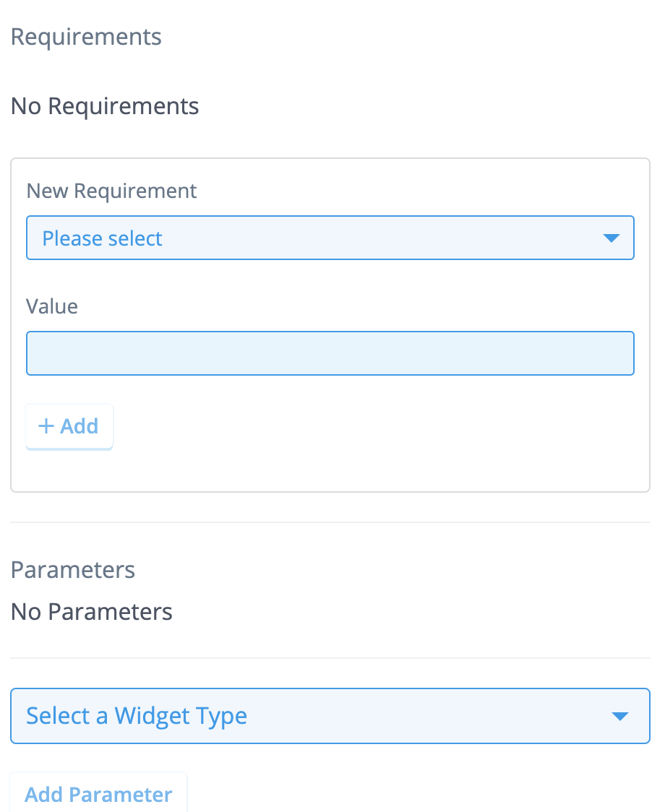Screen dimensions: 665x812
Task: Click the Requirements section heading
Action: click(x=86, y=36)
